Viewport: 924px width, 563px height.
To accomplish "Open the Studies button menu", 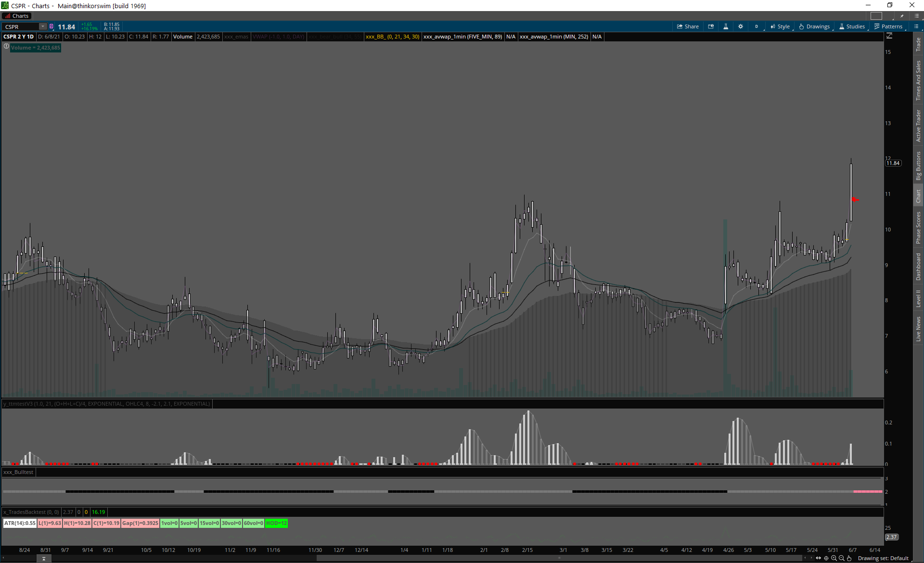I will (852, 26).
